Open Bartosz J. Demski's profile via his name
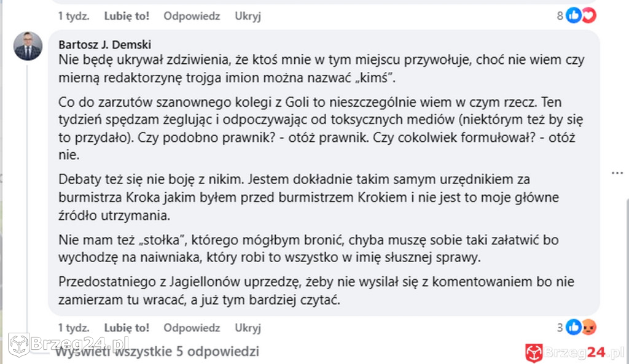629x364 pixels. [106, 44]
